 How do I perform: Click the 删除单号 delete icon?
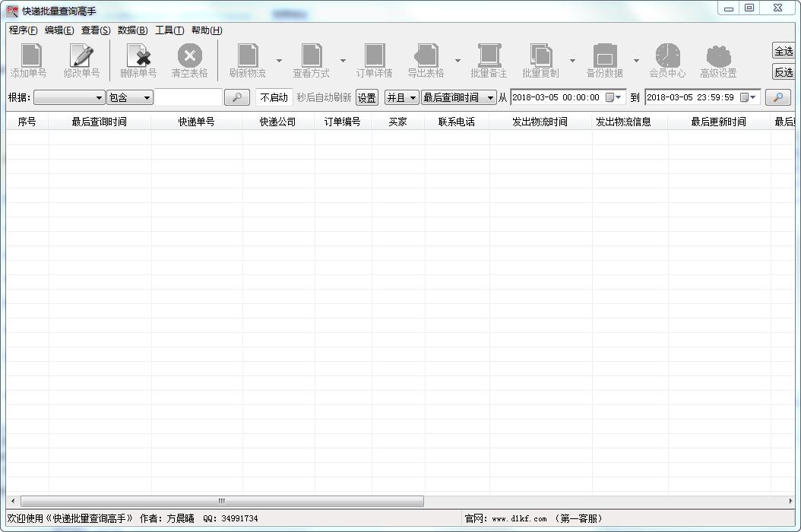click(138, 57)
